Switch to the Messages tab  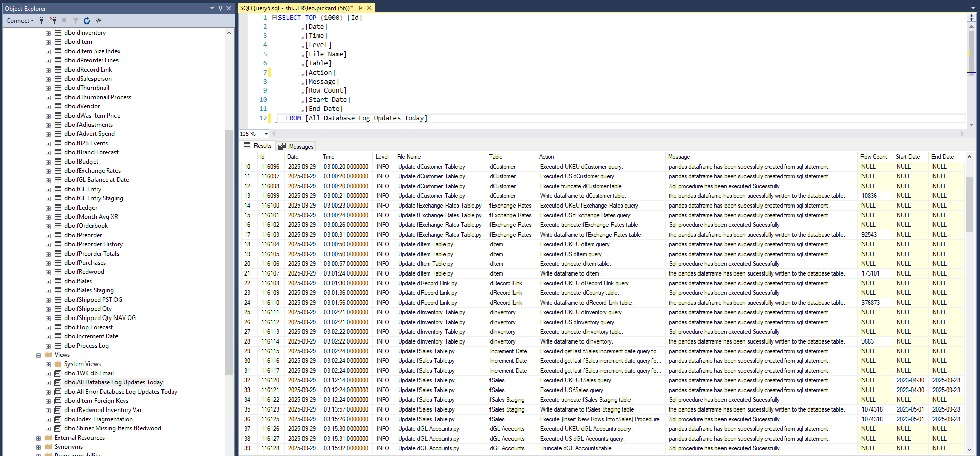point(296,146)
